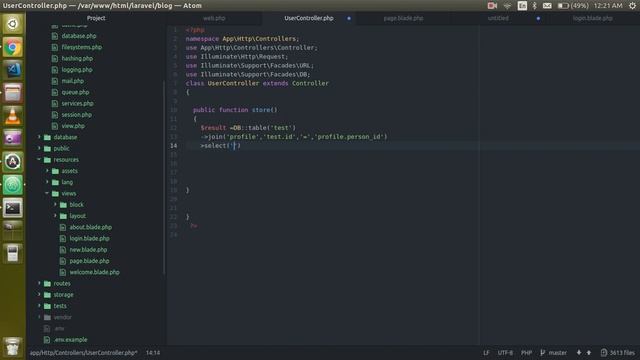Expand the routes folder
The image size is (640, 360).
click(62, 284)
